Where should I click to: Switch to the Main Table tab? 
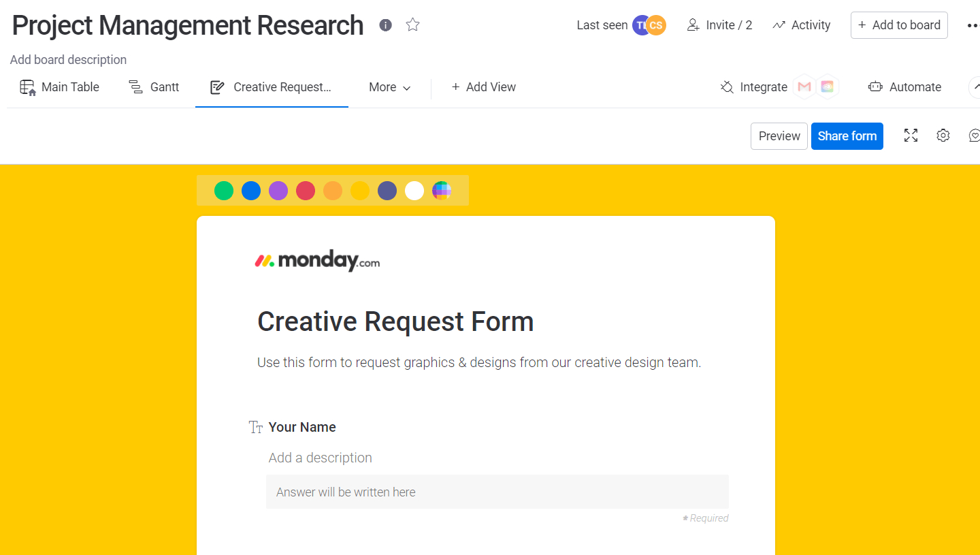point(60,87)
